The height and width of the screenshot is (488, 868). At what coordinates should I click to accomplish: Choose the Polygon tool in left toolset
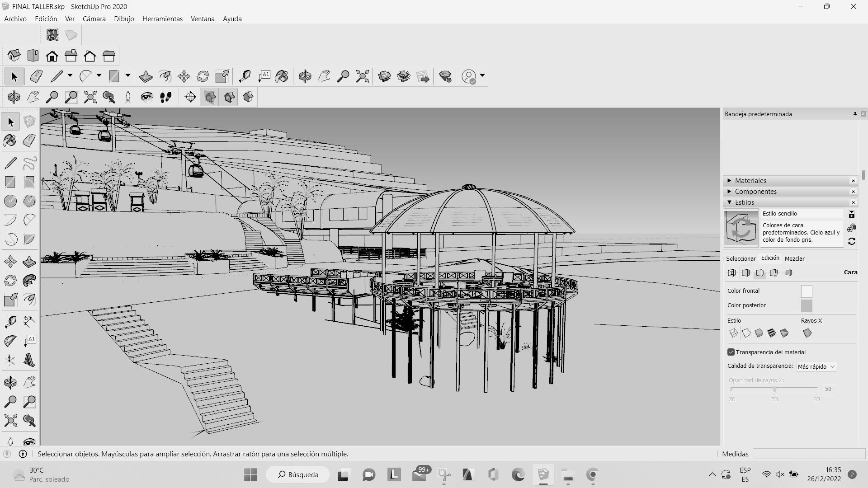click(29, 201)
